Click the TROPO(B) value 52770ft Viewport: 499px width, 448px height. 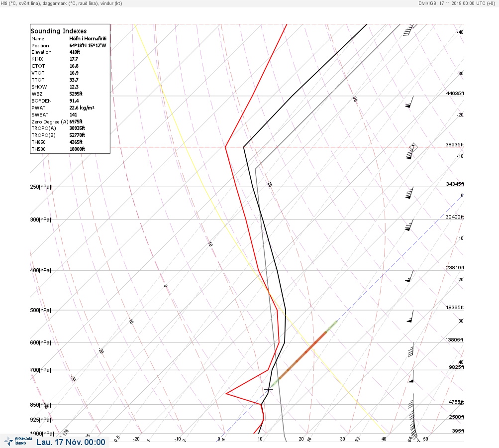pyautogui.click(x=77, y=135)
